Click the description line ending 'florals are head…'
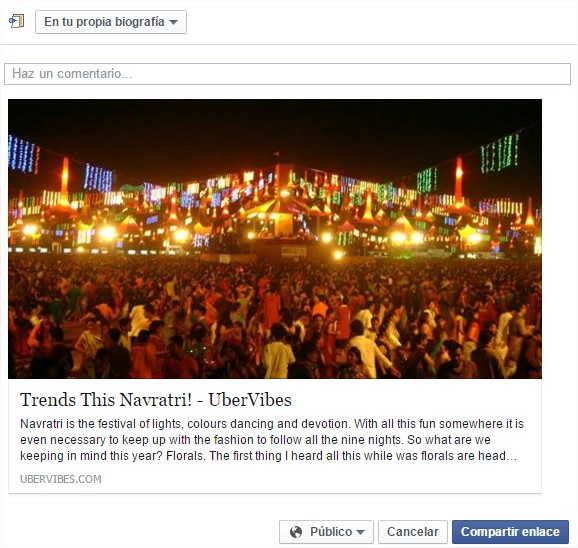 point(268,456)
